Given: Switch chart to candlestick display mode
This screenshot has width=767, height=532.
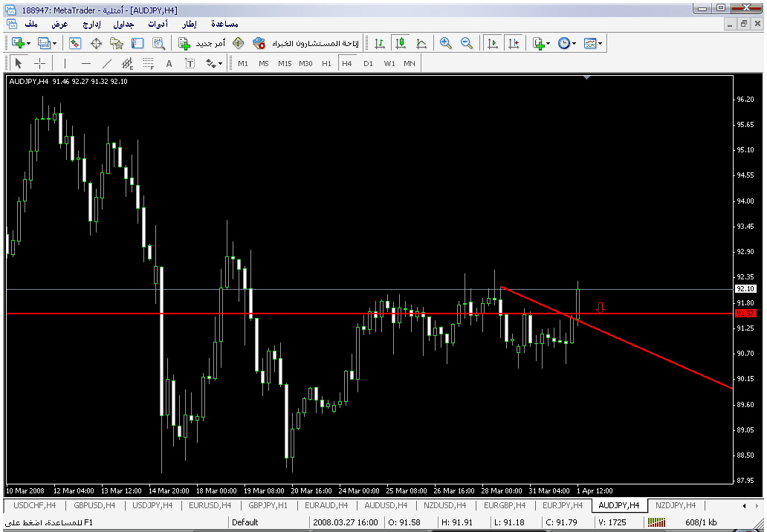Looking at the screenshot, I should (x=401, y=43).
